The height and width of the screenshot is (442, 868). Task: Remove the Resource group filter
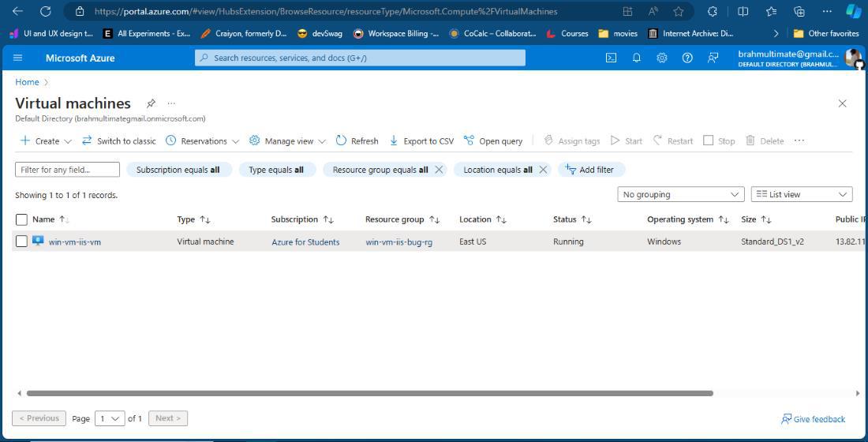tap(439, 170)
